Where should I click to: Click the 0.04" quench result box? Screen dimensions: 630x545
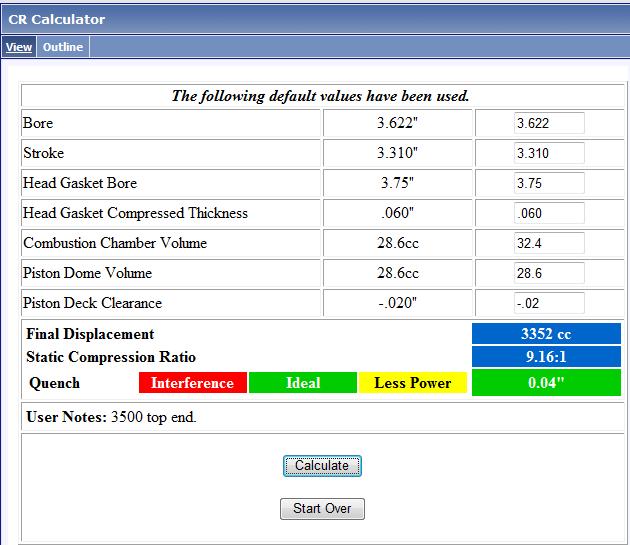tap(546, 383)
